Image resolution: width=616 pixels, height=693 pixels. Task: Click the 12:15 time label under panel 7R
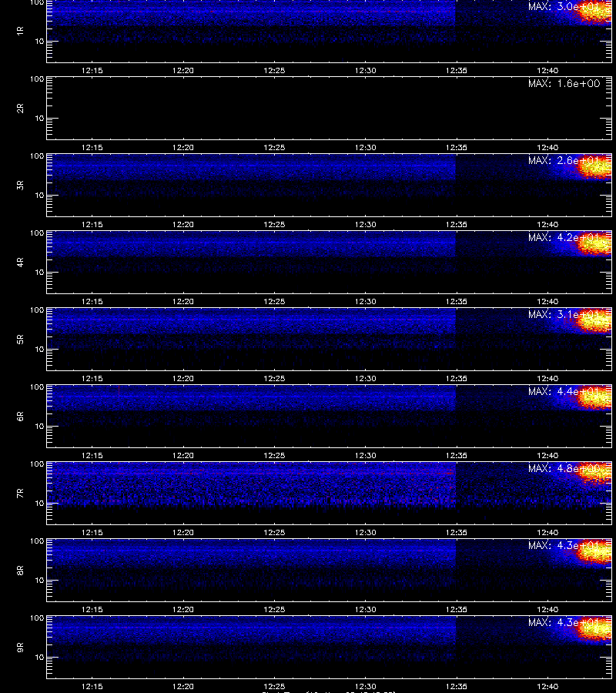[x=92, y=533]
